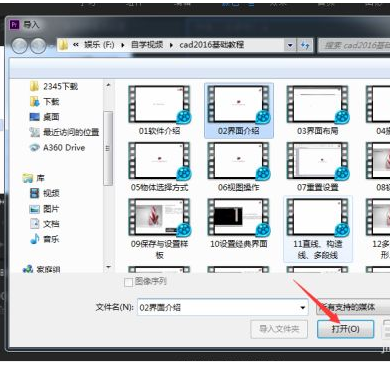Image resolution: width=390 pixels, height=365 pixels.
Task: Click the address bar refresh icon
Action: tap(305, 45)
